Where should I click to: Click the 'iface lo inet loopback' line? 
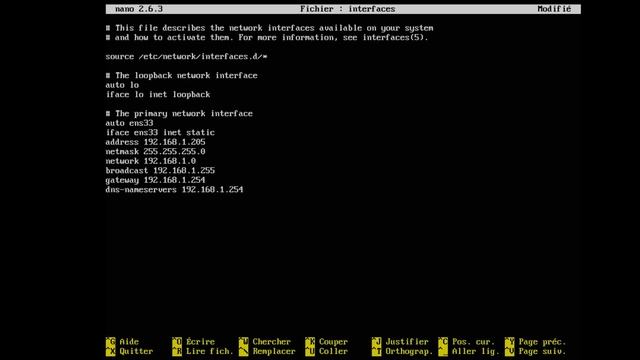(x=158, y=94)
